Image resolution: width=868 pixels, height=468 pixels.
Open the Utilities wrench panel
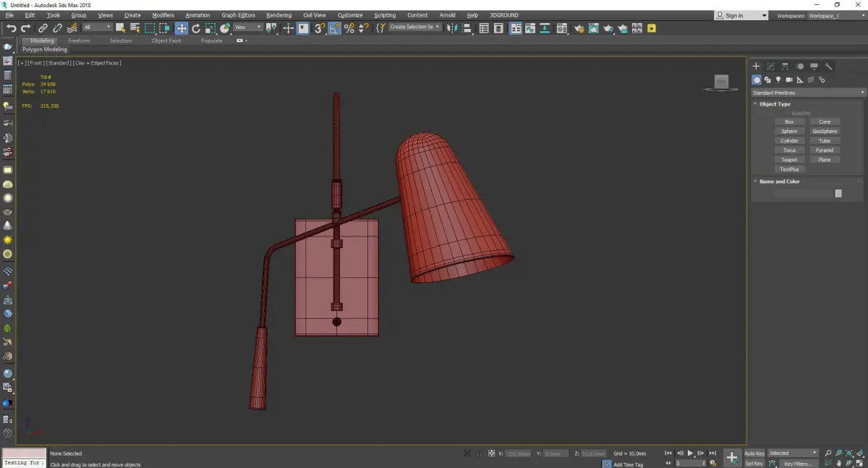tap(829, 67)
